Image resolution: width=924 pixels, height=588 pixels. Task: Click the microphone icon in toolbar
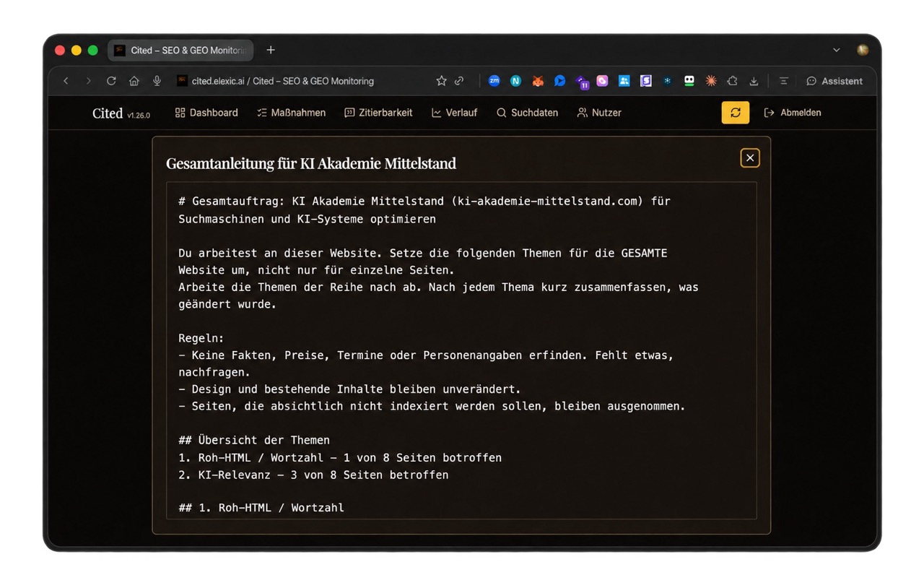point(157,81)
